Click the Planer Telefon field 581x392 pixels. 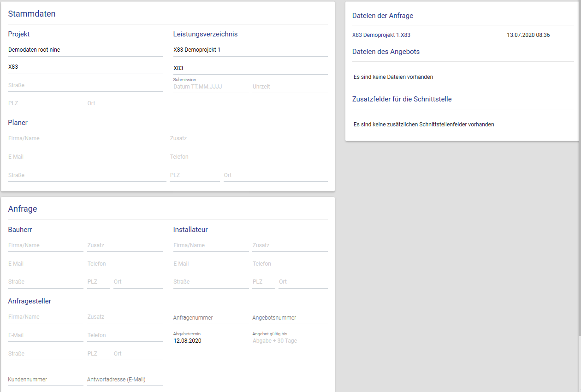coord(249,157)
